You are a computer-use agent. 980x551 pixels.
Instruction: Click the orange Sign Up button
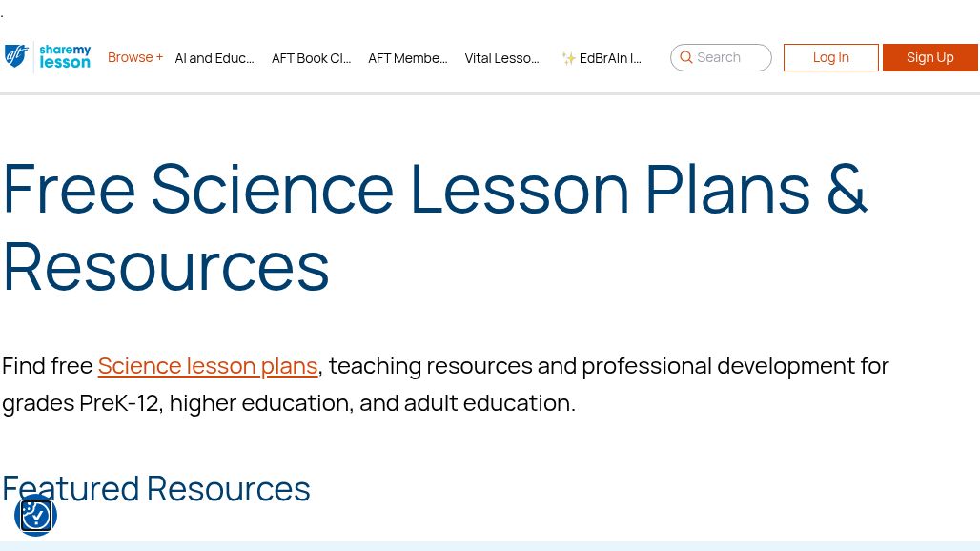(x=929, y=57)
